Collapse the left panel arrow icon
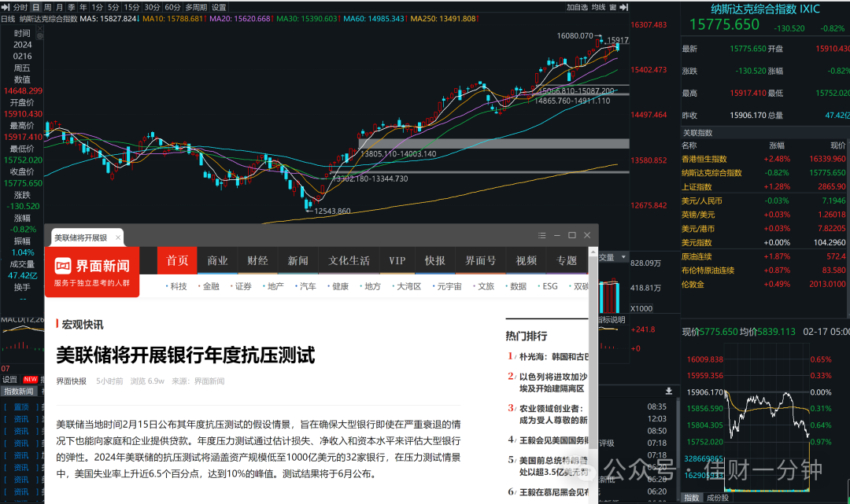Image resolution: width=850 pixels, height=504 pixels. click(x=6, y=7)
